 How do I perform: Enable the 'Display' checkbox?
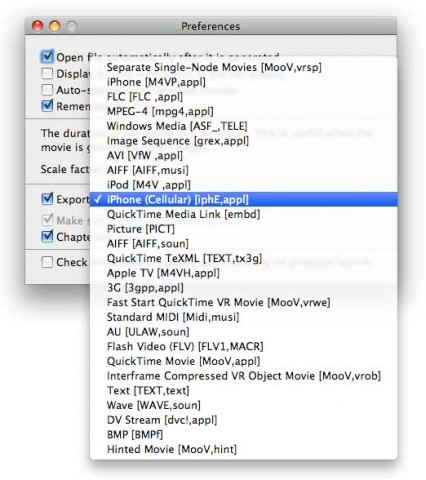point(47,73)
